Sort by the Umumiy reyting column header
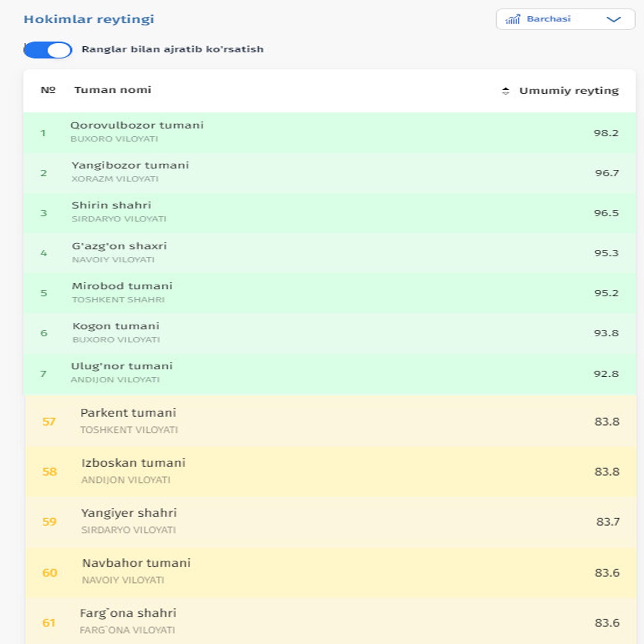644x644 pixels. coord(569,91)
